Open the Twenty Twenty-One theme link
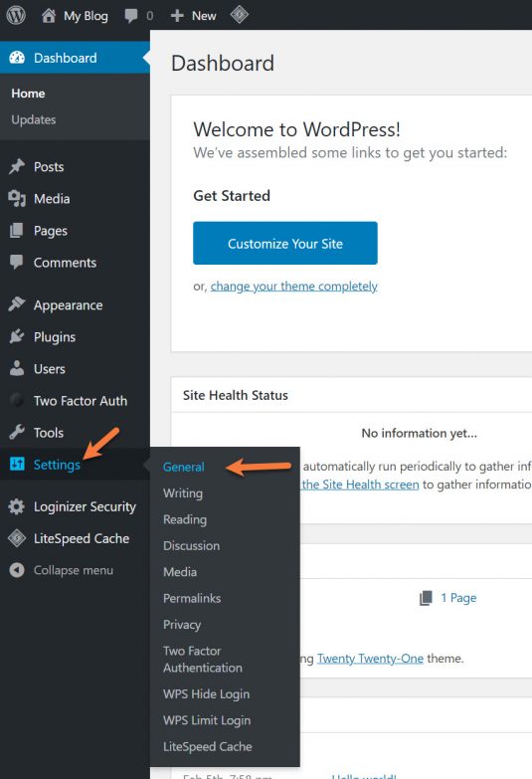Image resolution: width=532 pixels, height=779 pixels. 370,659
